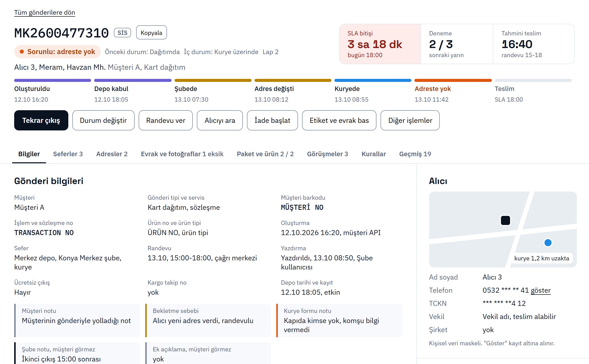Open Evrak ve fotoğraflar tab
The image size is (589, 364).
(182, 154)
